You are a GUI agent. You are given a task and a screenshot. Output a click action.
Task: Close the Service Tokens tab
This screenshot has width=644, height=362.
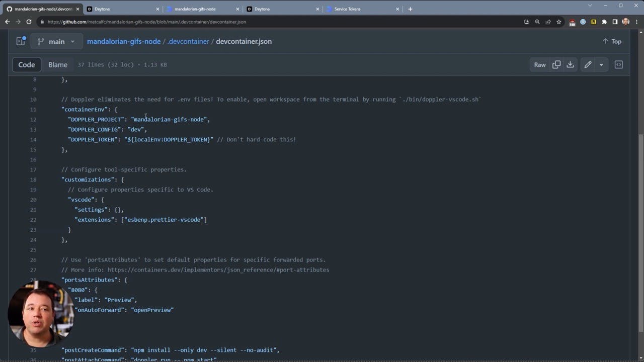pyautogui.click(x=397, y=9)
